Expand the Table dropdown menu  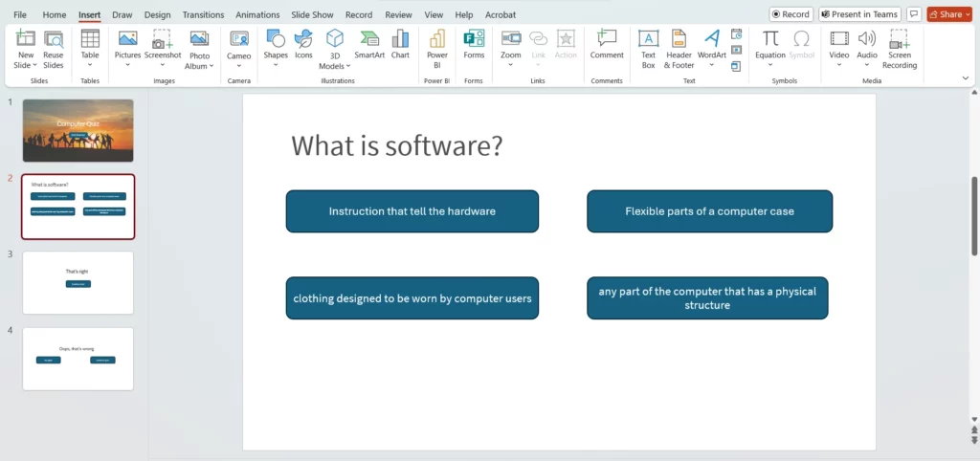(90, 66)
